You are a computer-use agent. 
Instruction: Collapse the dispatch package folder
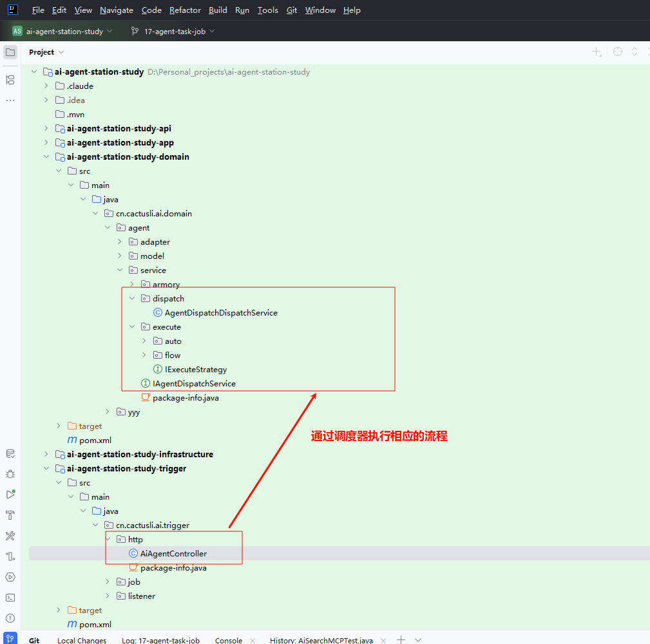(x=132, y=299)
